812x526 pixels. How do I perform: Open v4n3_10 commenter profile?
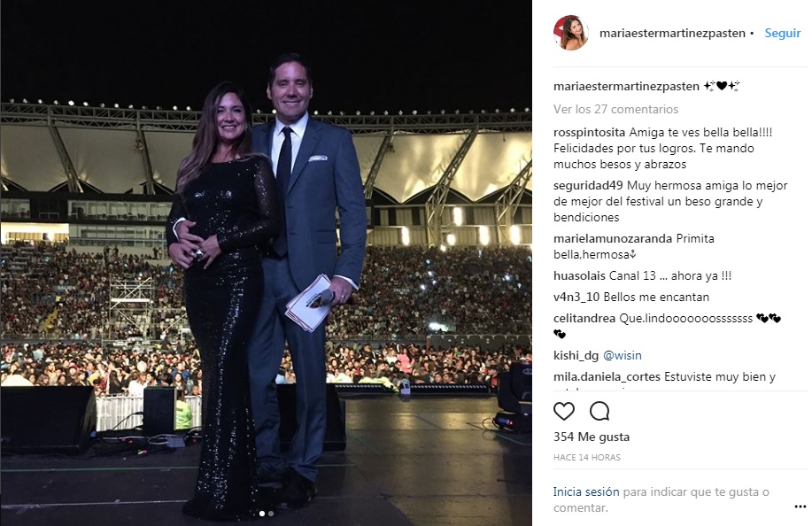(x=576, y=298)
